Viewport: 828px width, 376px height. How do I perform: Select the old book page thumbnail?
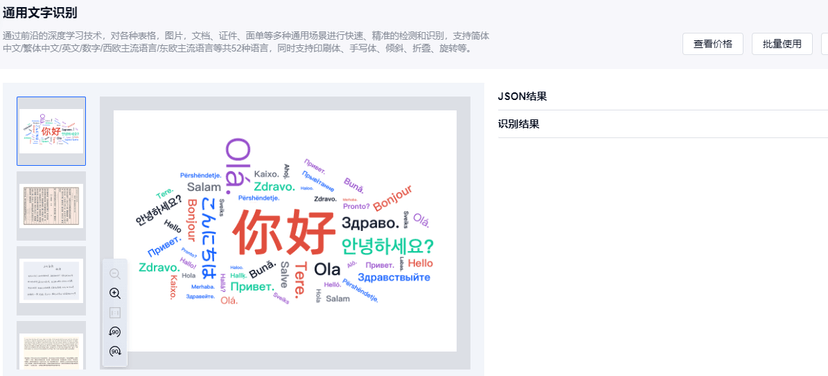(51, 206)
